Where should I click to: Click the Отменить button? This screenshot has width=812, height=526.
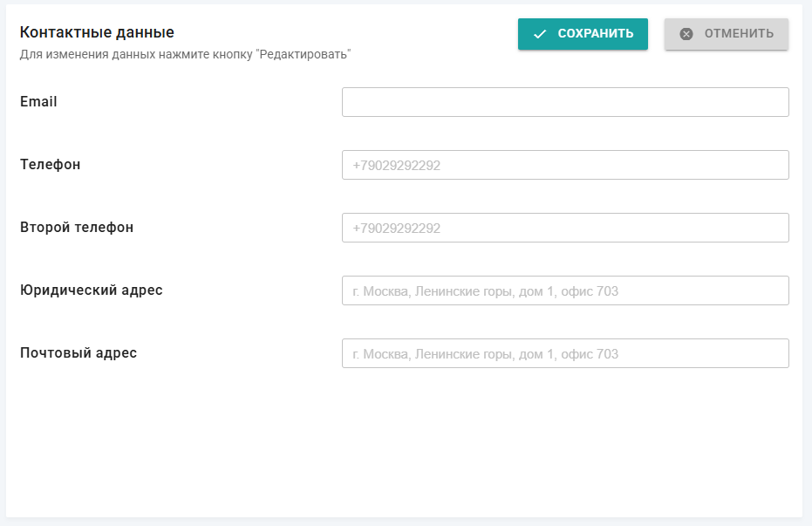727,34
